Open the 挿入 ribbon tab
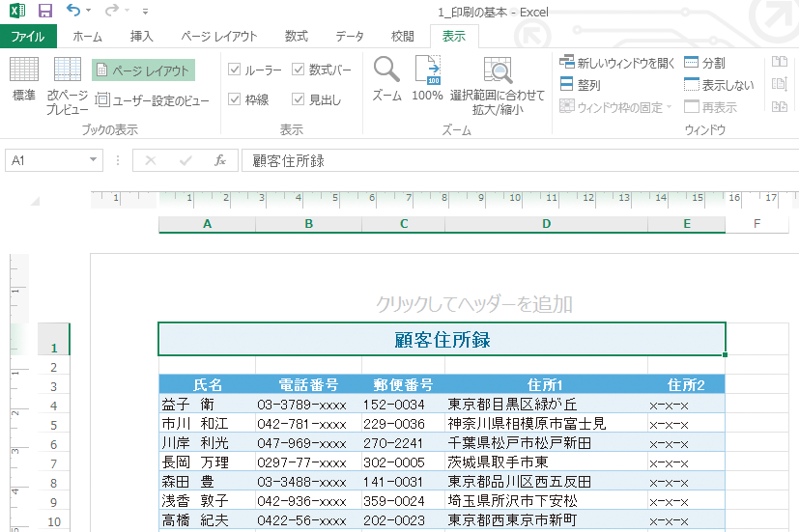Viewport: 799px width, 532px height. pos(141,36)
